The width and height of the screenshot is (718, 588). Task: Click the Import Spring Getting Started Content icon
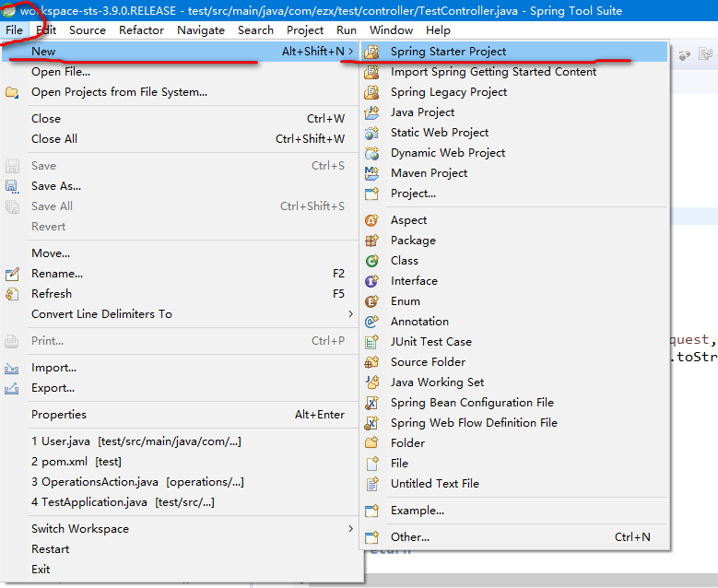click(x=371, y=72)
